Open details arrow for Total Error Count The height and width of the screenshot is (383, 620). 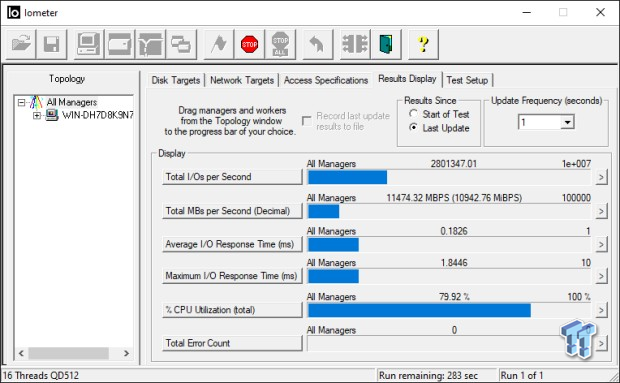(601, 343)
